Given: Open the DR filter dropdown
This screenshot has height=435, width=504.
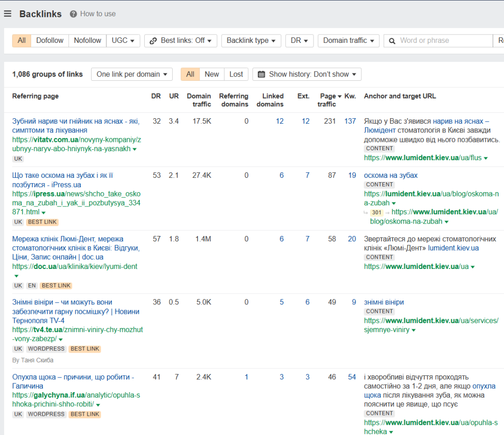Looking at the screenshot, I should (x=299, y=40).
